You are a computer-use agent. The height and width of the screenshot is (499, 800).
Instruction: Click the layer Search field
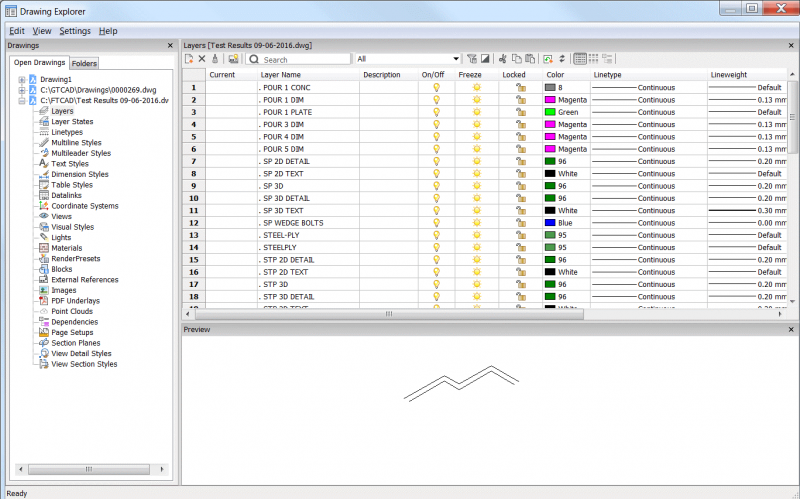tap(299, 59)
